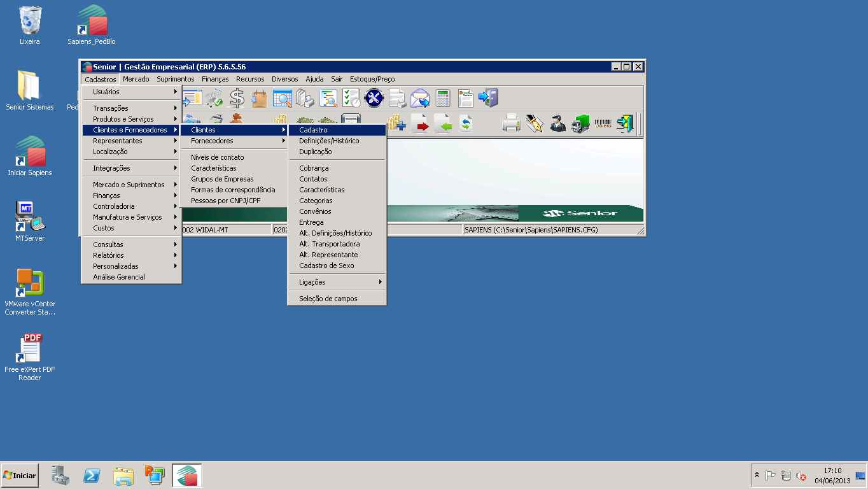Image resolution: width=868 pixels, height=489 pixels.
Task: Open Lixeira recycle bin on desktop
Action: point(30,26)
